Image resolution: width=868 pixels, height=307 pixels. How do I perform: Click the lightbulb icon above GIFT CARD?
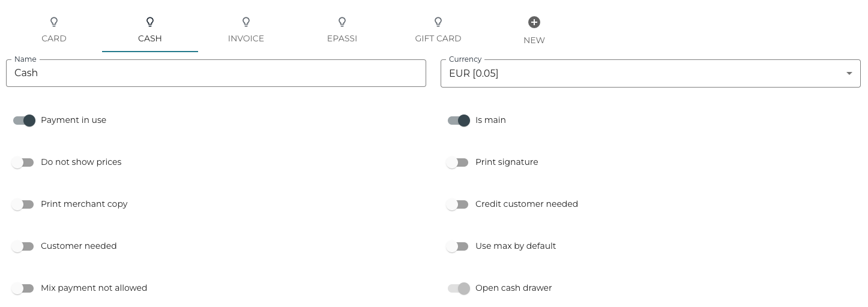(438, 22)
